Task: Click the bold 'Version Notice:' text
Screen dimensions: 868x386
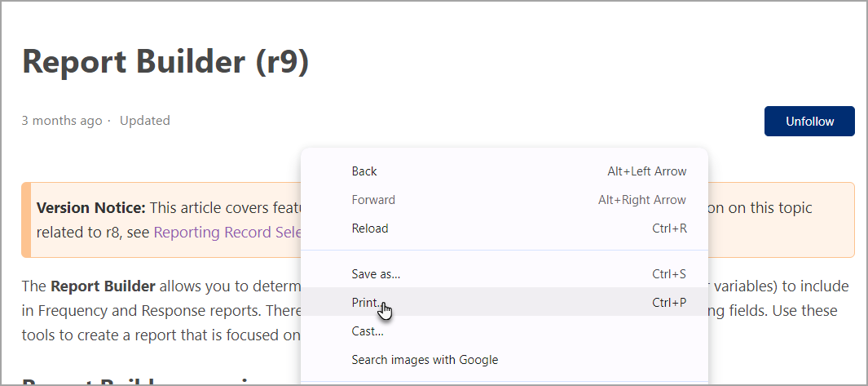Action: pos(90,208)
